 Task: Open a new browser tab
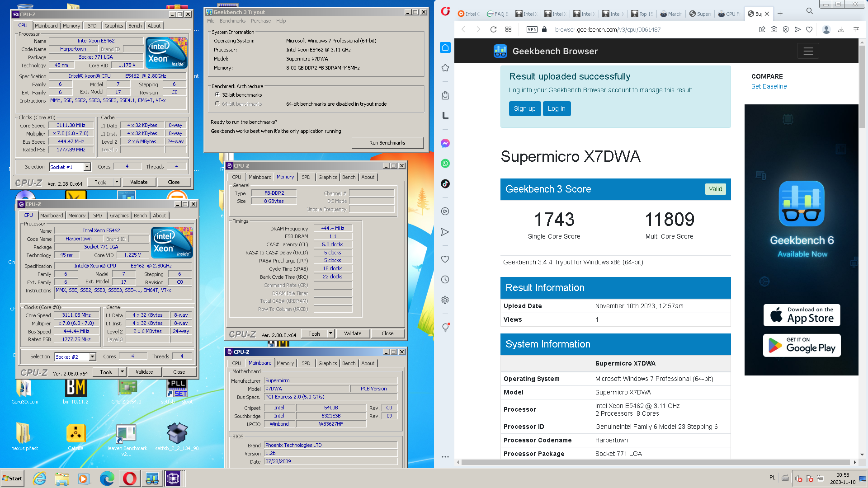(780, 14)
